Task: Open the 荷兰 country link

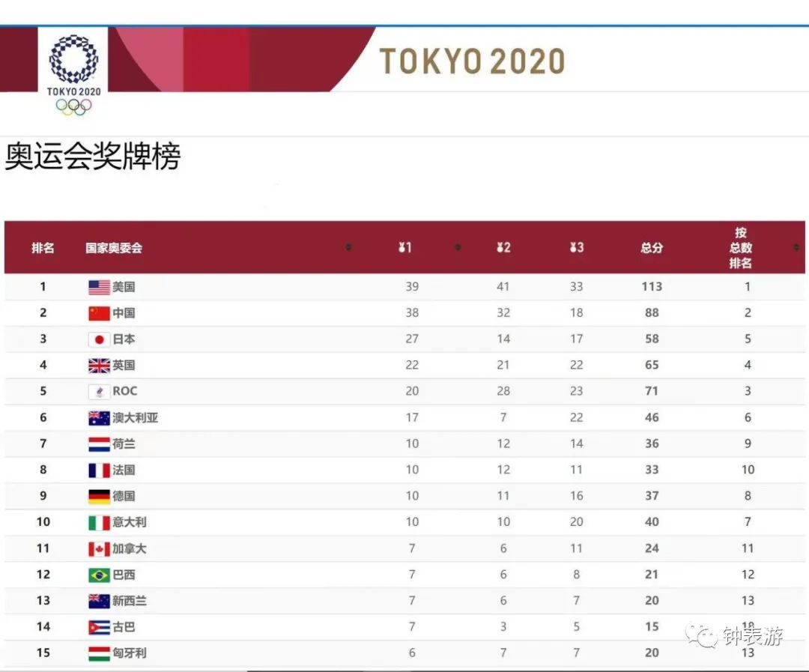Action: [124, 444]
